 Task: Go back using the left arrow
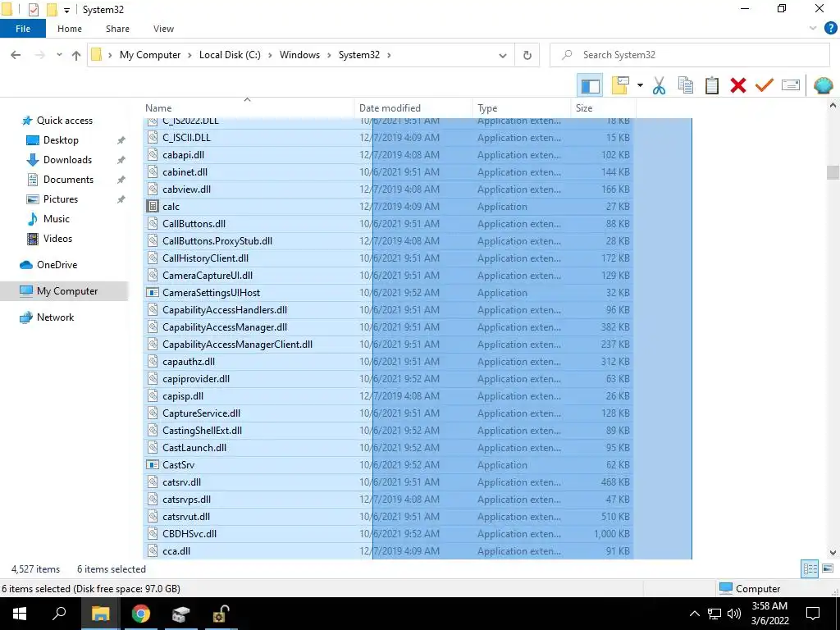tap(16, 55)
